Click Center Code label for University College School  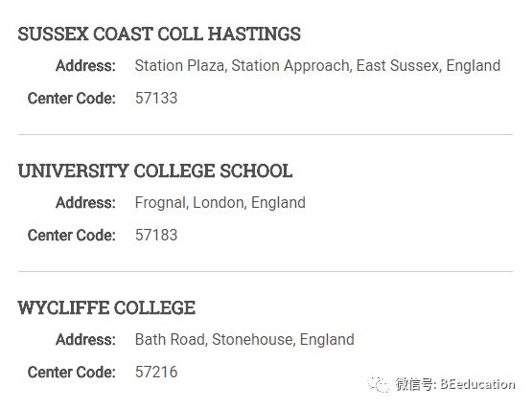click(x=72, y=236)
